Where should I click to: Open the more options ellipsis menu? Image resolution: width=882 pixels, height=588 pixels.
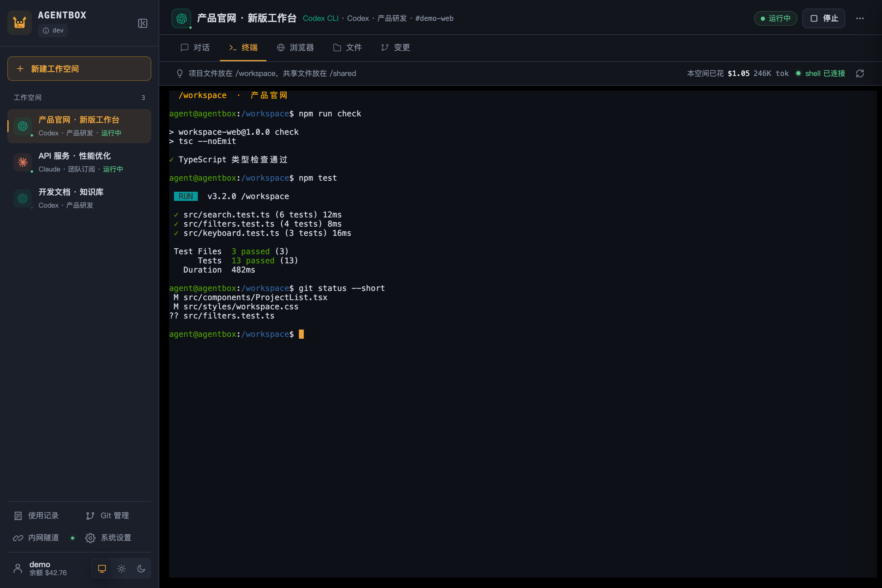click(x=860, y=18)
